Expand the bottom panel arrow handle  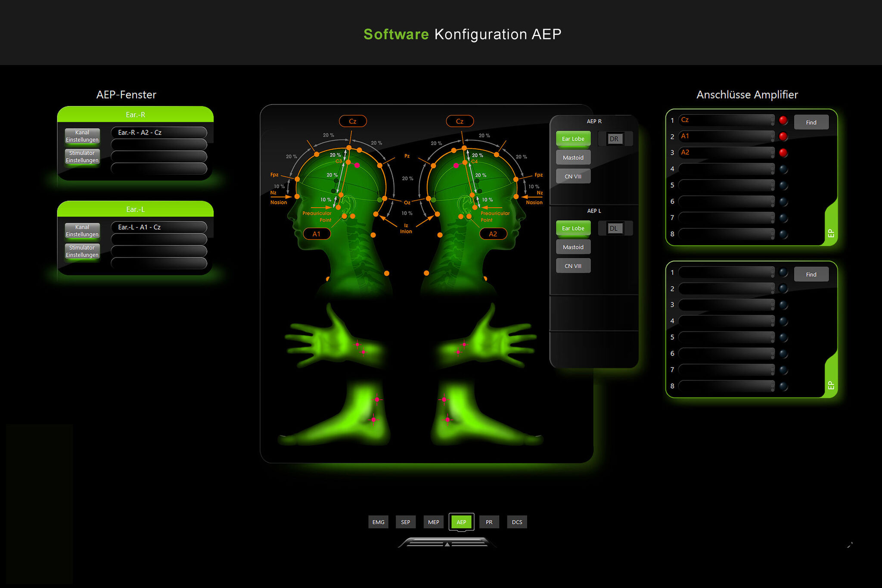tap(447, 544)
